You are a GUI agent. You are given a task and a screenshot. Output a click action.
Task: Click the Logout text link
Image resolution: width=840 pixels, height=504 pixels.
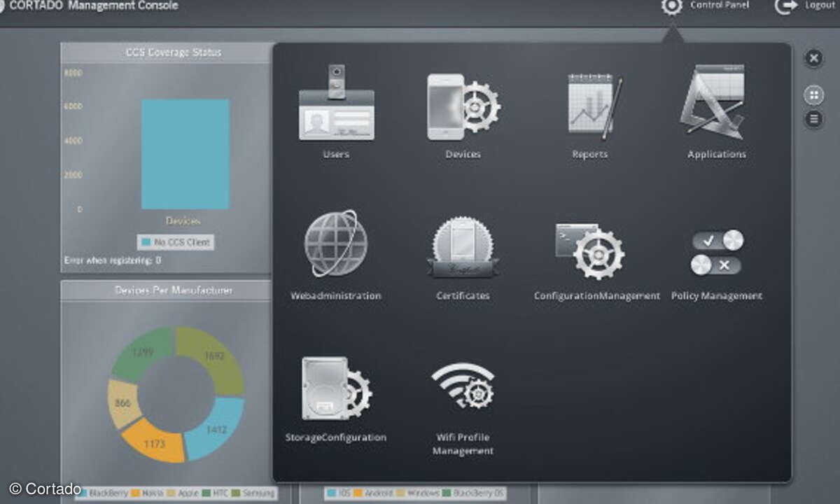[820, 5]
